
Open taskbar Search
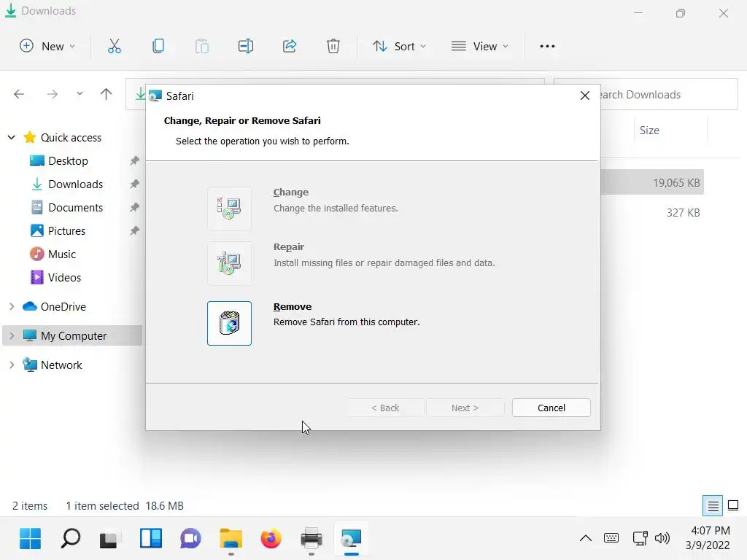tap(71, 539)
